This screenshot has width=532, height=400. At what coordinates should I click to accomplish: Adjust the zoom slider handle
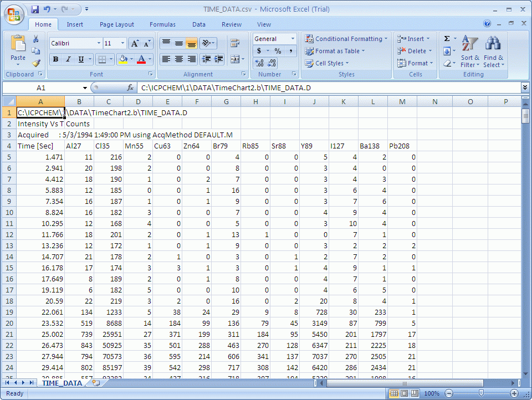pos(481,393)
